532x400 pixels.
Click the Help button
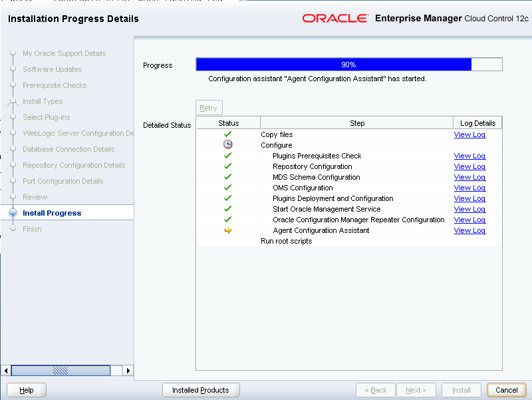tap(27, 390)
